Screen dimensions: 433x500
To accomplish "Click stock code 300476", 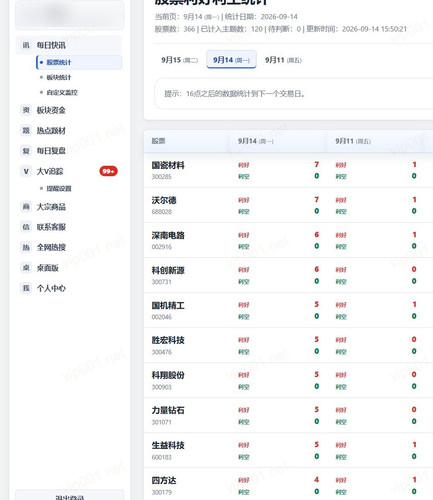I will [x=162, y=352].
